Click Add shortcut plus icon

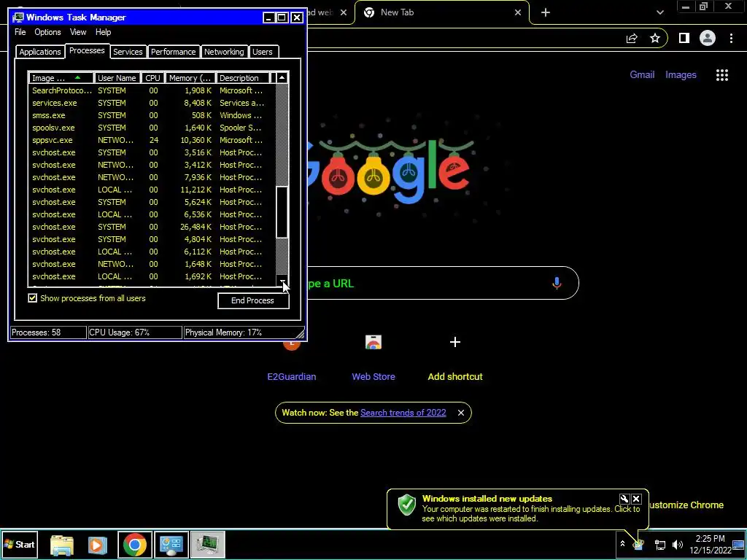[x=455, y=343]
